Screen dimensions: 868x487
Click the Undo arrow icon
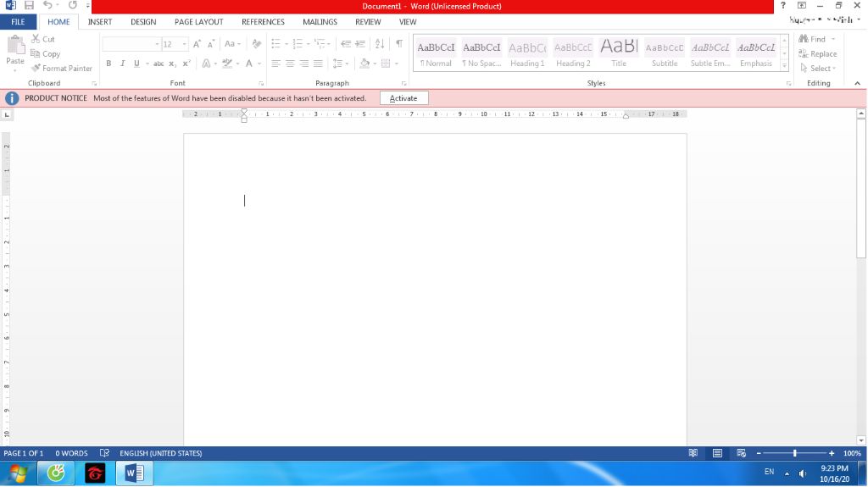[47, 6]
